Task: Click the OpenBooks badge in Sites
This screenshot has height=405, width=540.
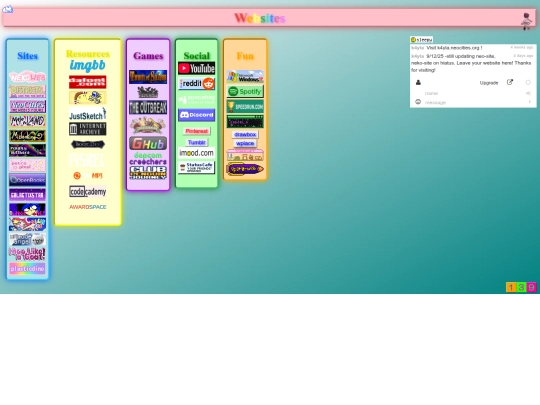Action: click(x=27, y=180)
